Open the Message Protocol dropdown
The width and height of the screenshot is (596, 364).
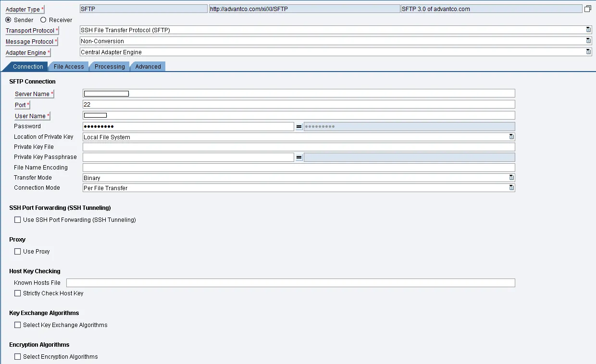[588, 40]
